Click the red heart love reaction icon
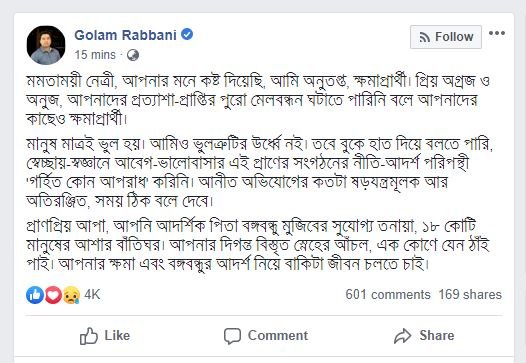Image resolution: width=526 pixels, height=363 pixels. (x=53, y=295)
